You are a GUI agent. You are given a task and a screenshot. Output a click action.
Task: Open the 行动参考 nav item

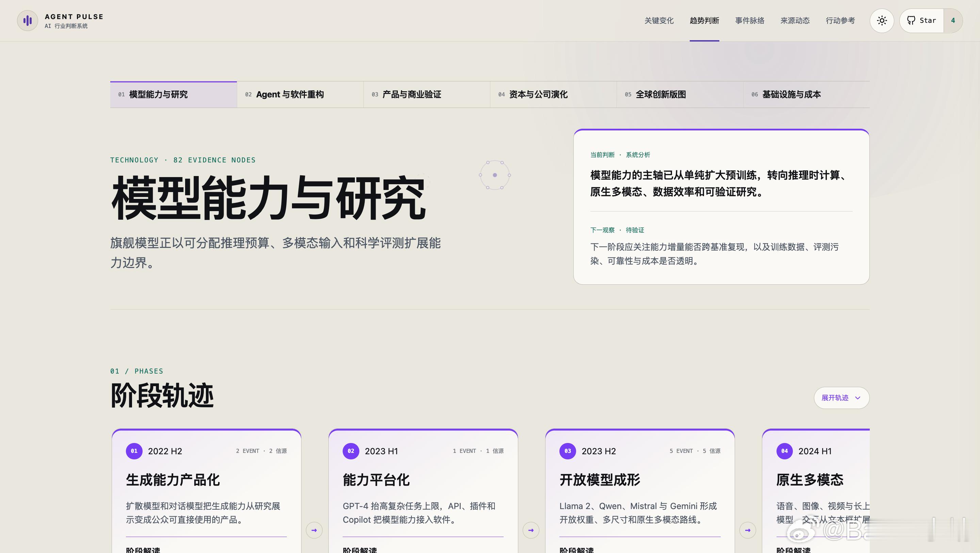click(840, 20)
